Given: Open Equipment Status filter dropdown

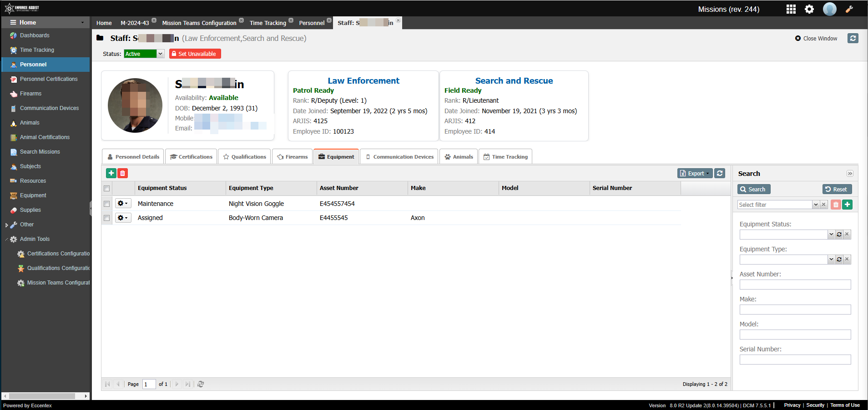Looking at the screenshot, I should [x=831, y=235].
